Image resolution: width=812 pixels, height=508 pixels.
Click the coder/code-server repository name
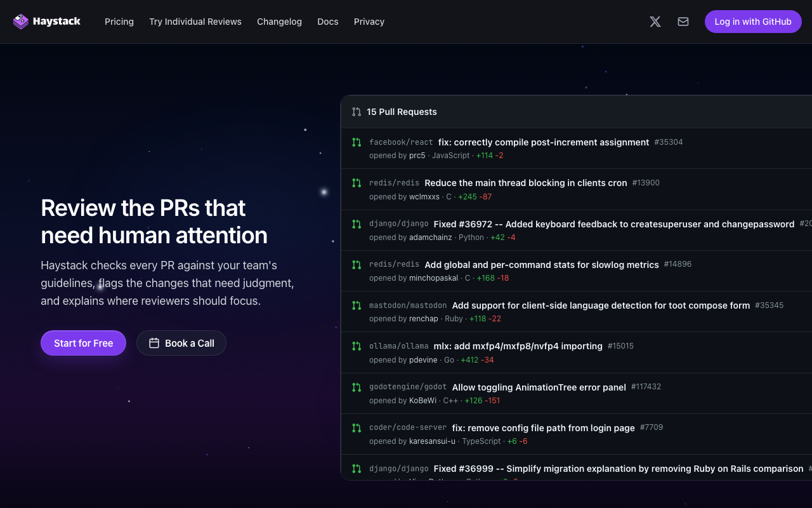pyautogui.click(x=408, y=428)
